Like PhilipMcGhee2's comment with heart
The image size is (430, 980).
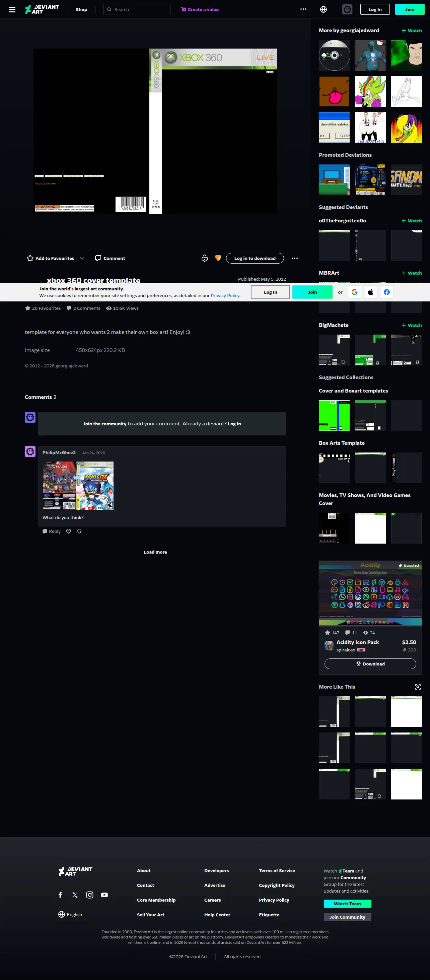69,532
